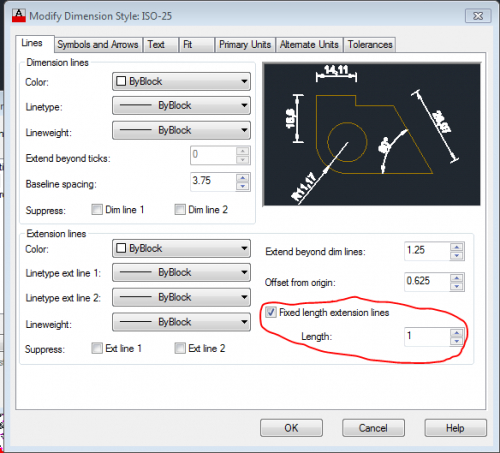Viewport: 500px width, 453px height.
Task: Click the Extend beyond dim lines field
Action: tap(427, 251)
